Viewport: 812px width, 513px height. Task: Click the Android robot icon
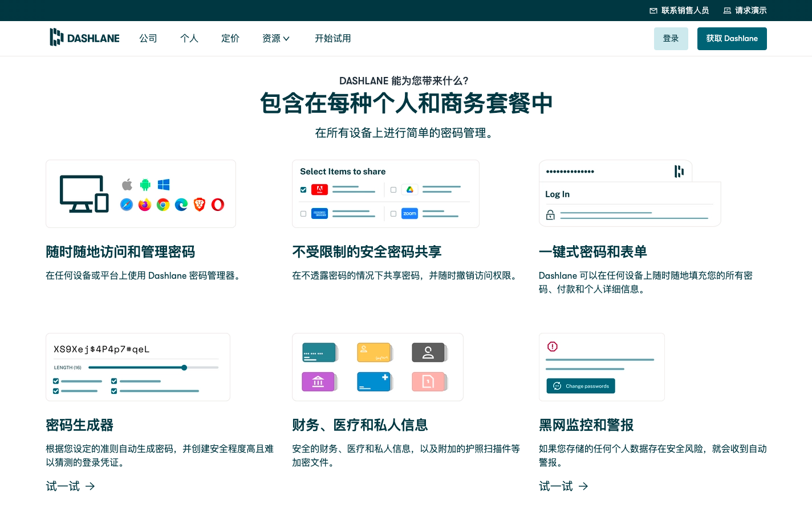point(145,185)
